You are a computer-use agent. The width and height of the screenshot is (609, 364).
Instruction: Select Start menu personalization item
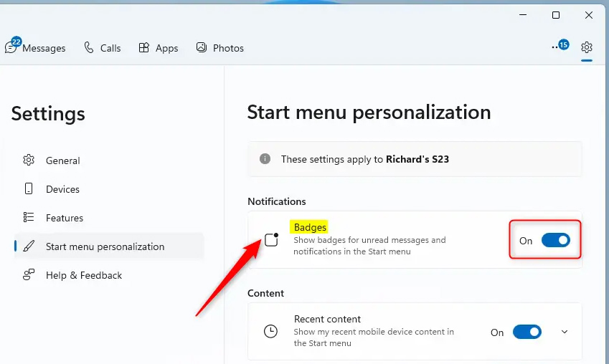(105, 246)
